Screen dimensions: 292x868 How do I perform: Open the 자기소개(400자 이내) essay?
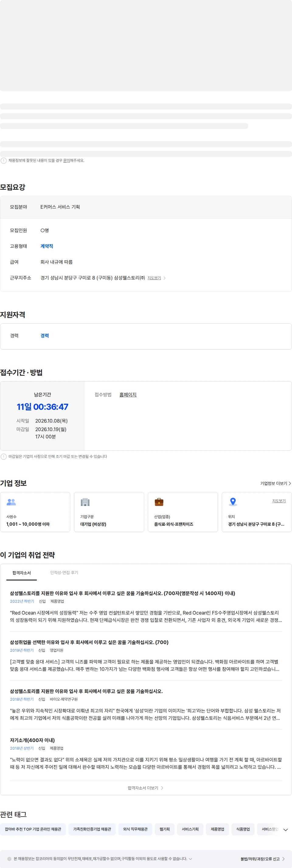[x=32, y=740]
